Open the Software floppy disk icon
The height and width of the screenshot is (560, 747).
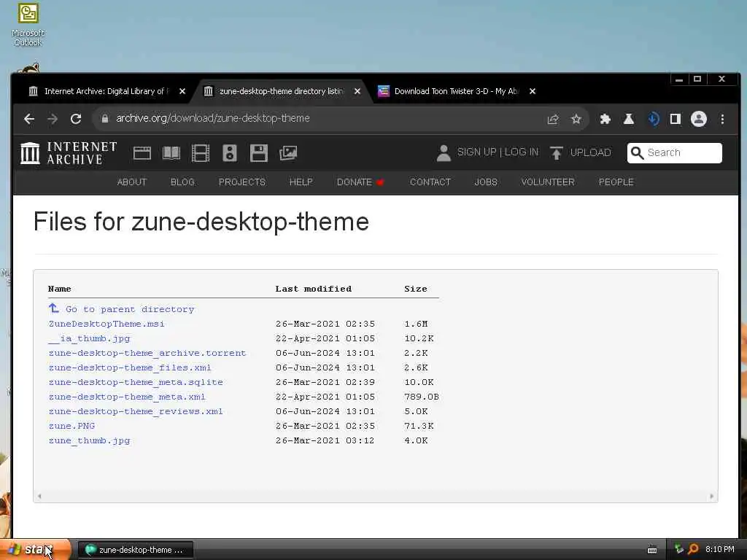[x=259, y=153]
